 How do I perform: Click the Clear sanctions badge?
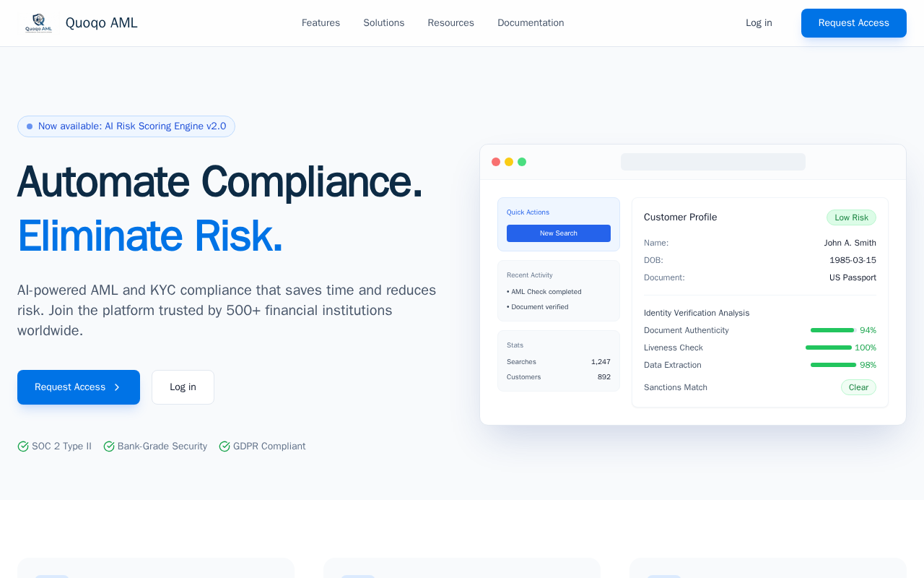point(858,387)
